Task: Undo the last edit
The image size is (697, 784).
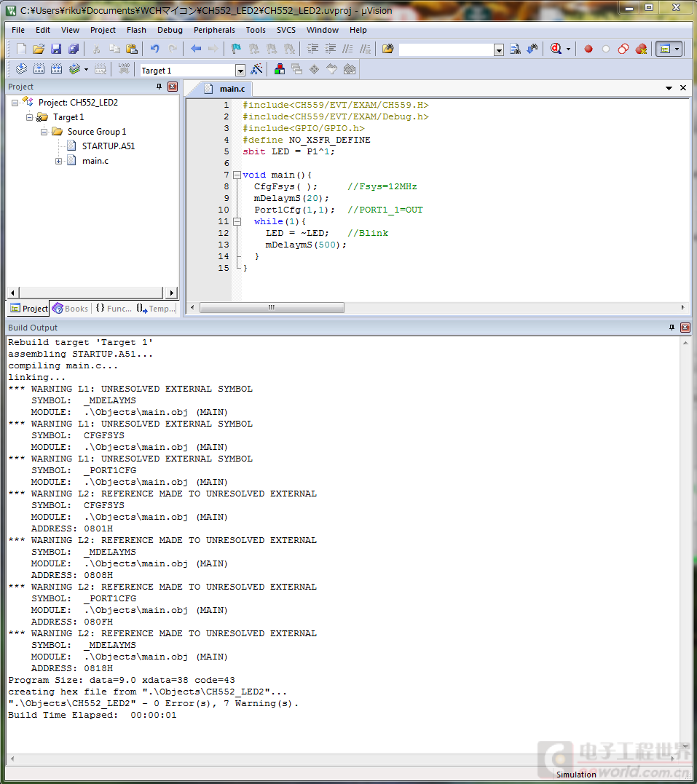Action: [154, 49]
